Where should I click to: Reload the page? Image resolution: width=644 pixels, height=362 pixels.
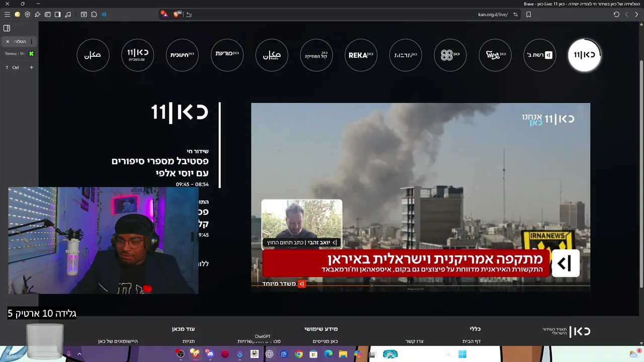click(616, 15)
